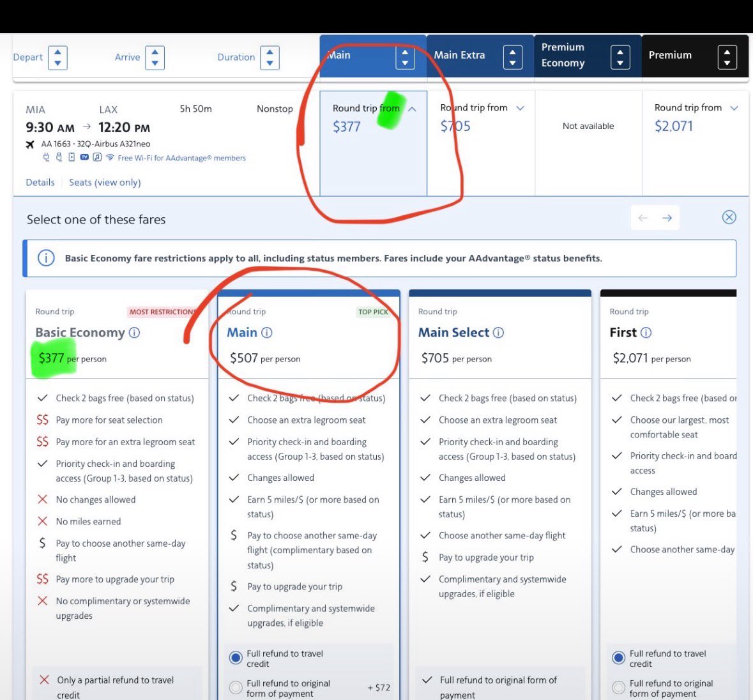
Task: Sort flights by Duration
Action: tap(270, 57)
